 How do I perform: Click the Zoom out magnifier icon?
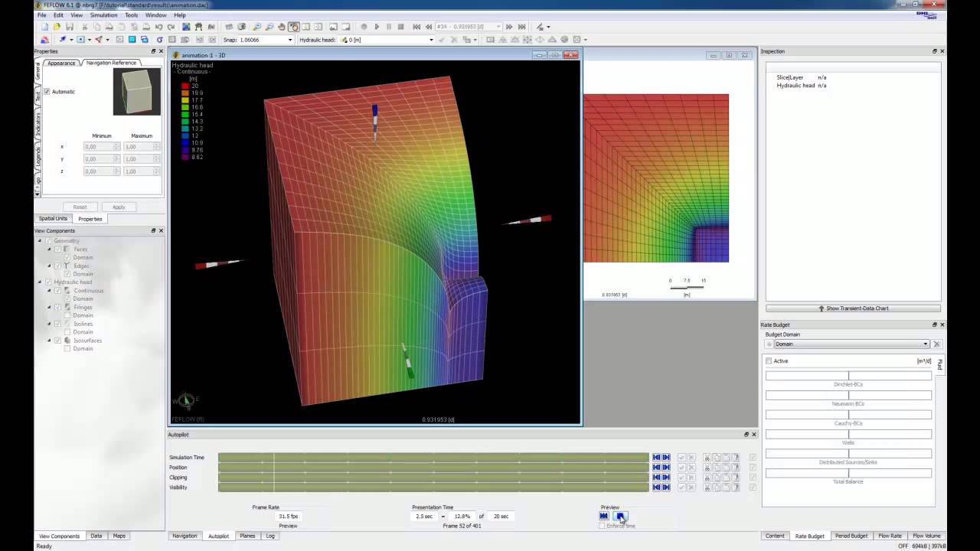[x=269, y=27]
